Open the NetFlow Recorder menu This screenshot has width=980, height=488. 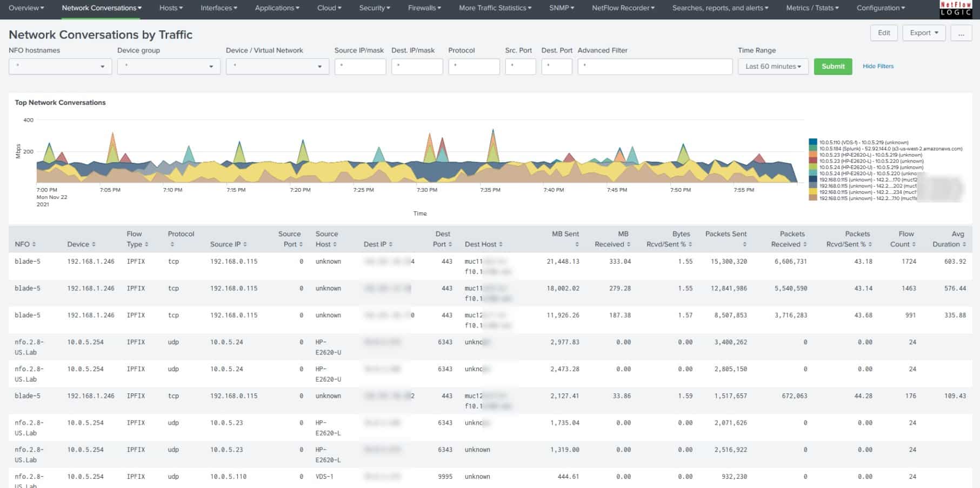point(623,8)
